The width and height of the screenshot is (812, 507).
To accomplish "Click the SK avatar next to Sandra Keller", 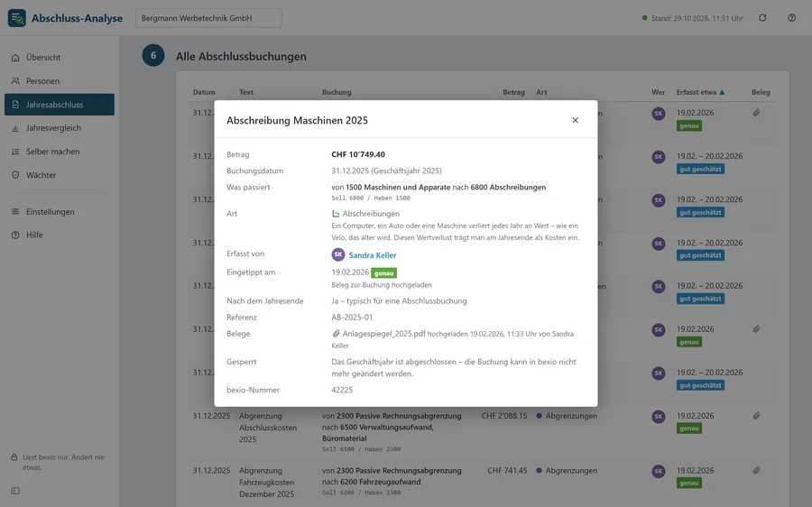I will tap(338, 254).
